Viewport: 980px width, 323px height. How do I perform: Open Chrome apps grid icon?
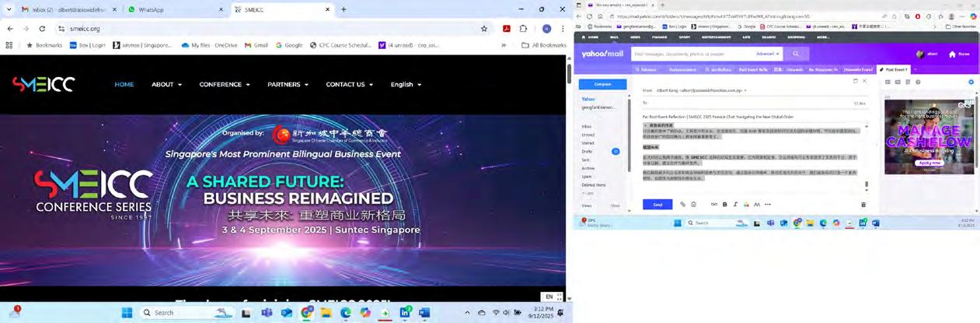click(x=9, y=45)
